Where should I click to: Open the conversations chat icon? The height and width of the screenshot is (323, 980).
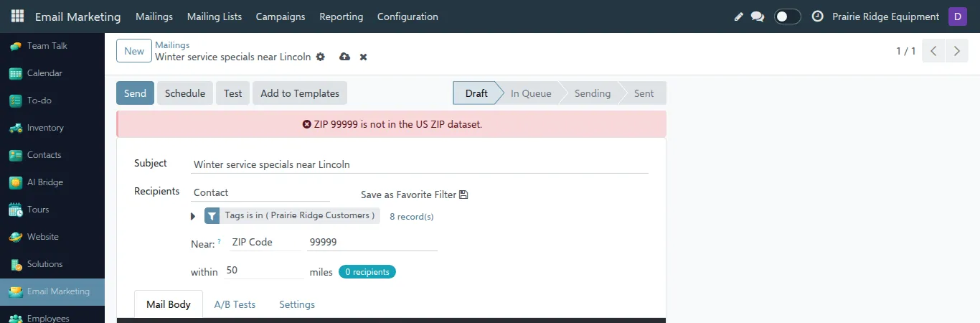(x=758, y=17)
